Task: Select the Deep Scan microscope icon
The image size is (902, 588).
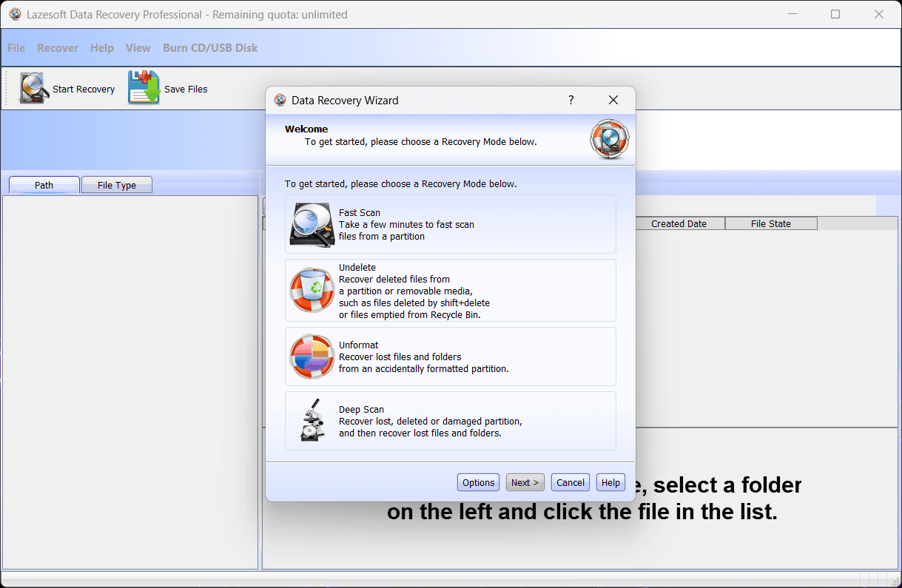Action: tap(312, 420)
